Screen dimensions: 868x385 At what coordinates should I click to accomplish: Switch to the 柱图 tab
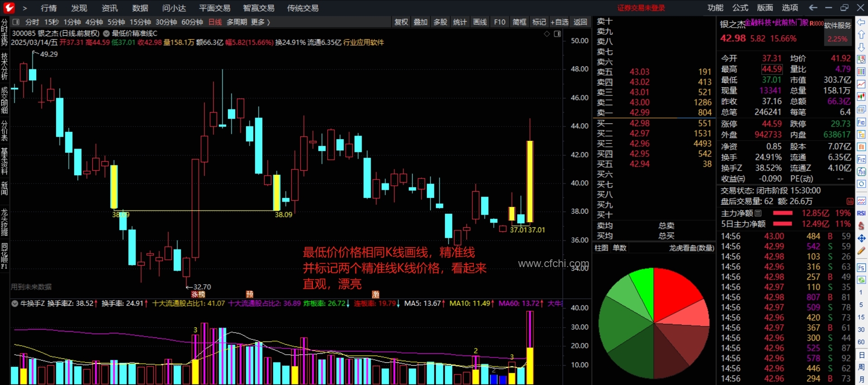point(601,248)
